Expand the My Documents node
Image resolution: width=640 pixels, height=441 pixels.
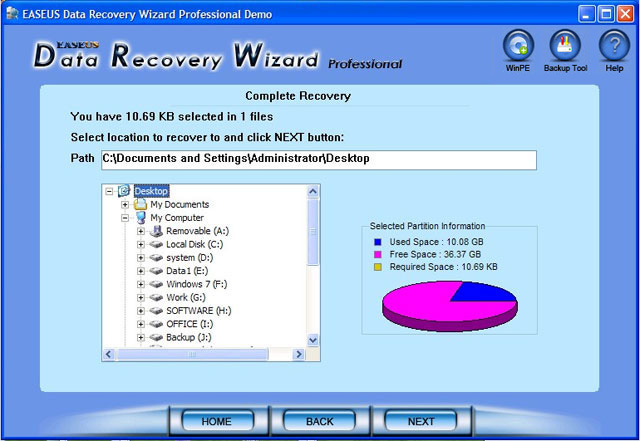tap(125, 205)
